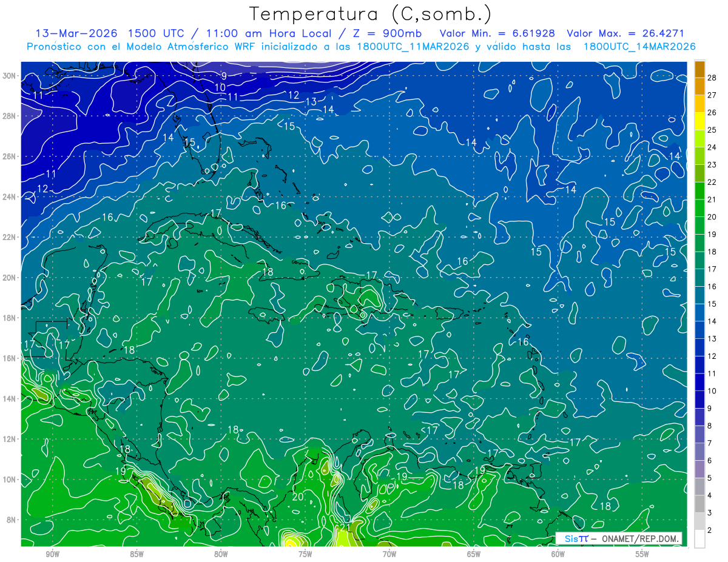Click the "9" isotherm contour label
Image resolution: width=728 pixels, height=562 pixels.
click(x=223, y=76)
